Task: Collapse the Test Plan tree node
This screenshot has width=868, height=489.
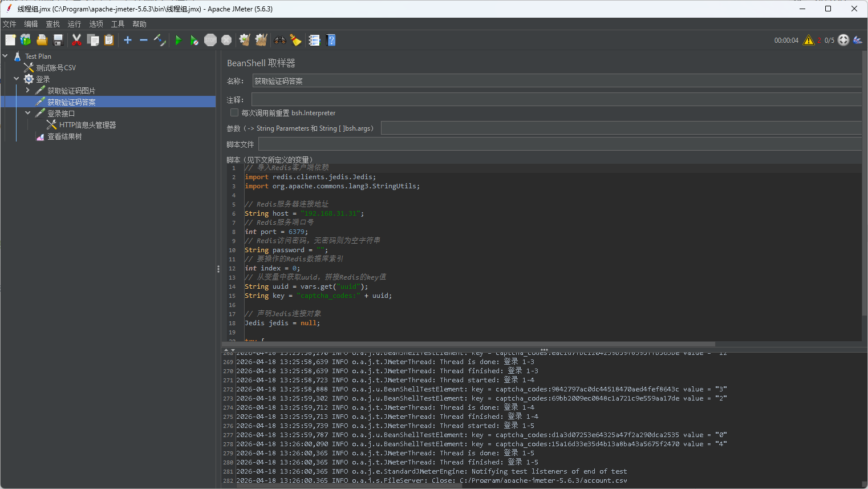Action: point(5,56)
